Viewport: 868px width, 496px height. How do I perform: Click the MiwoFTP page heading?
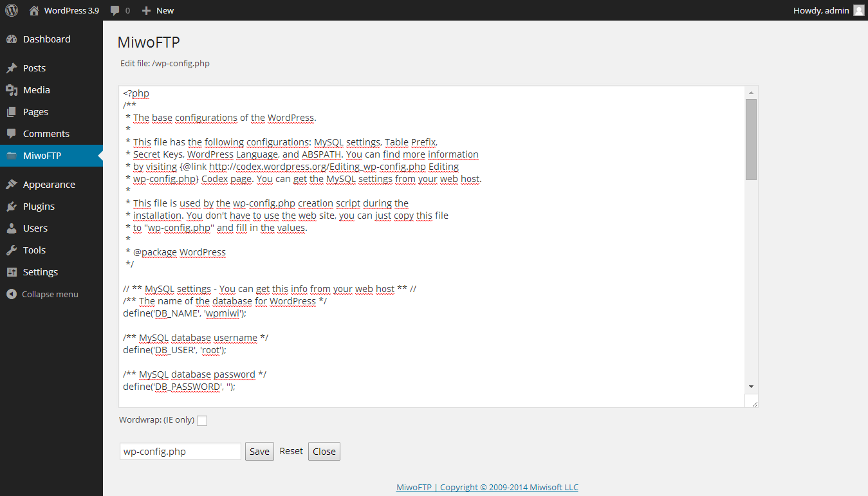click(x=149, y=42)
